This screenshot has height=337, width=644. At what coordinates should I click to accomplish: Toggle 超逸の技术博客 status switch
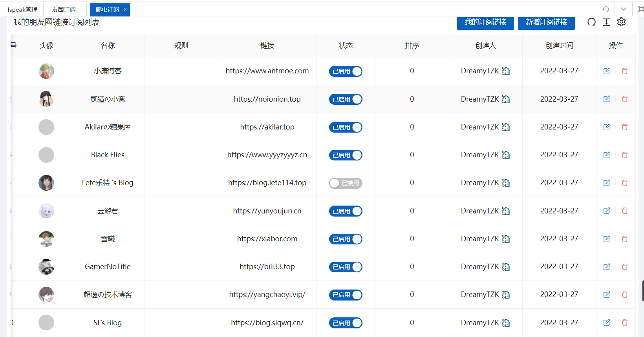pos(346,295)
